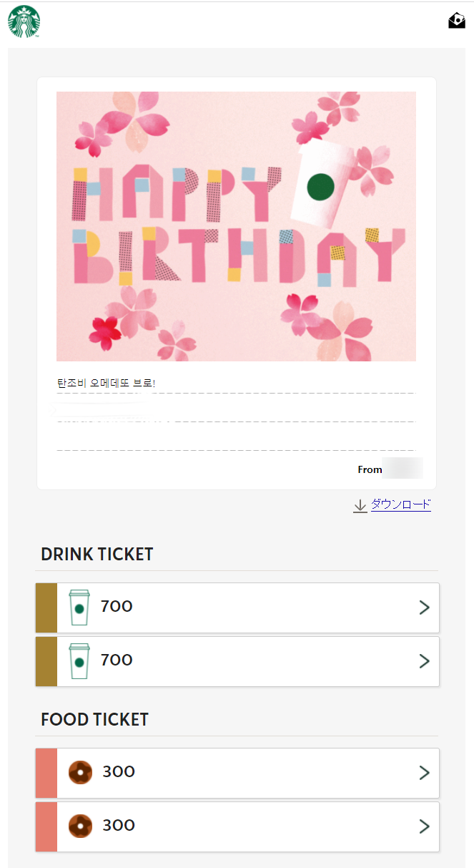Click the second donut icon under FOOD TICKET
Image resolution: width=474 pixels, height=868 pixels.
pyautogui.click(x=79, y=826)
